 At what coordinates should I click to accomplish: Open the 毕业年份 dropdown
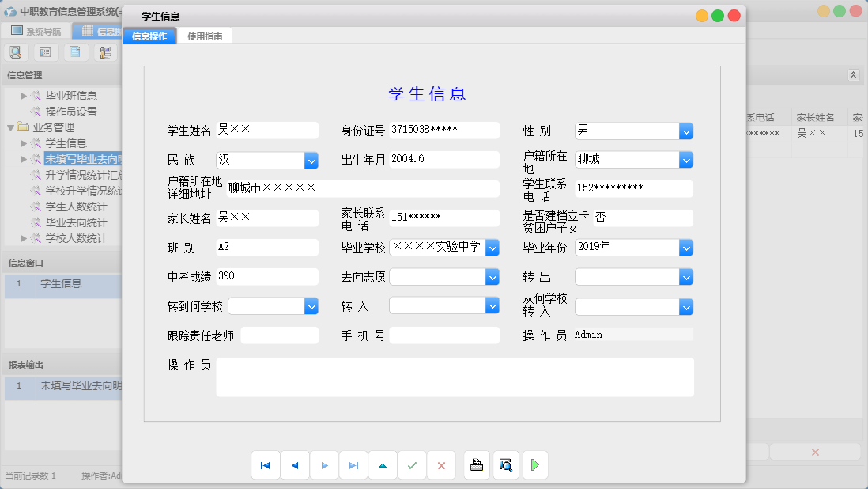pyautogui.click(x=685, y=247)
